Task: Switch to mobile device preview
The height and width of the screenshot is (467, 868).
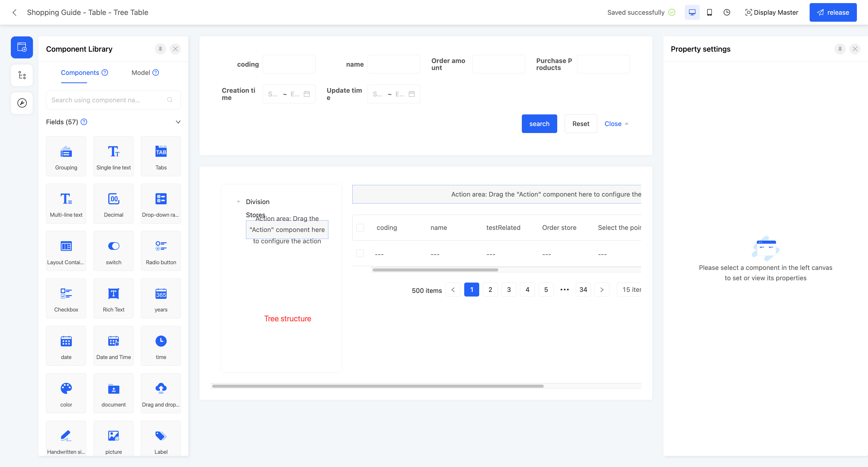Action: [x=709, y=12]
